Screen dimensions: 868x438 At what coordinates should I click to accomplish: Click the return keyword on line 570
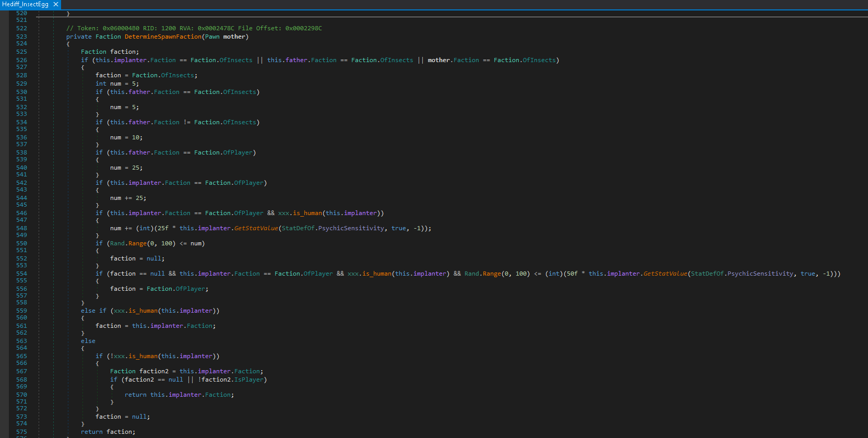[x=136, y=395]
